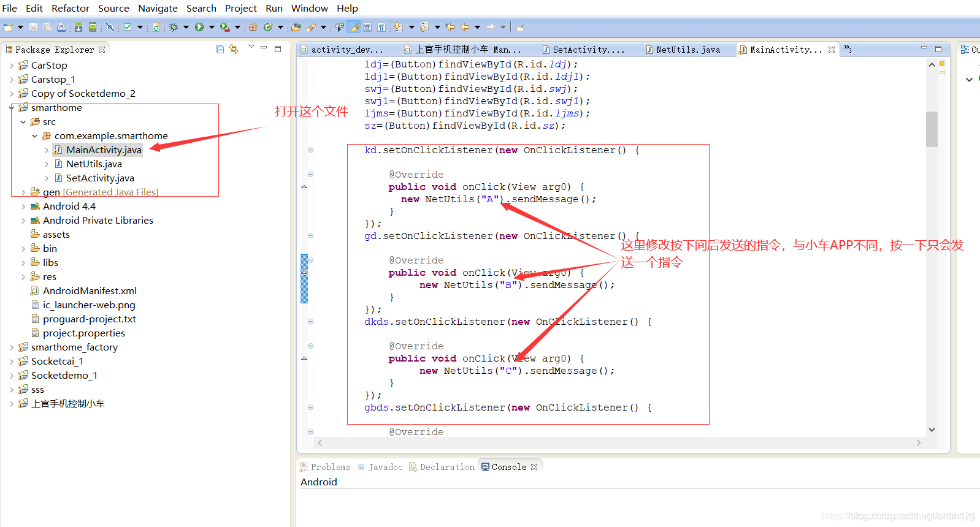Open the Run configurations dropdown arrow

click(x=212, y=27)
